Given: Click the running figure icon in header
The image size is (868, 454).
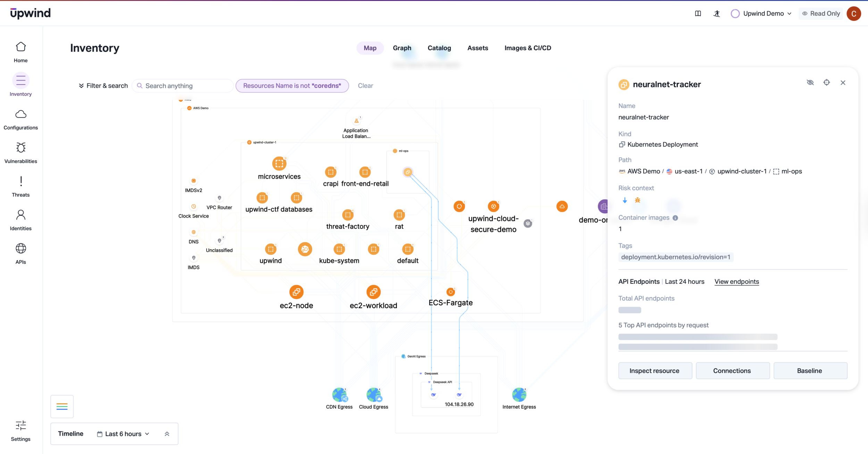Looking at the screenshot, I should 717,14.
